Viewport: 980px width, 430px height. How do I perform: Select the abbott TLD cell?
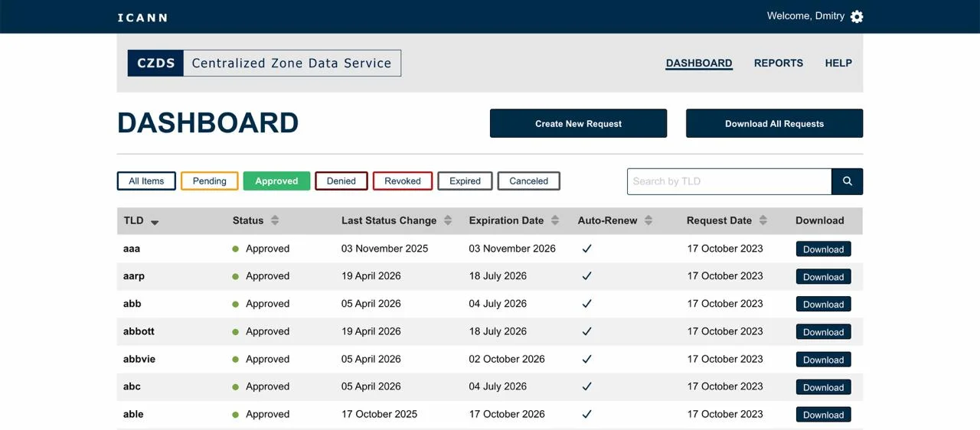[x=139, y=331]
